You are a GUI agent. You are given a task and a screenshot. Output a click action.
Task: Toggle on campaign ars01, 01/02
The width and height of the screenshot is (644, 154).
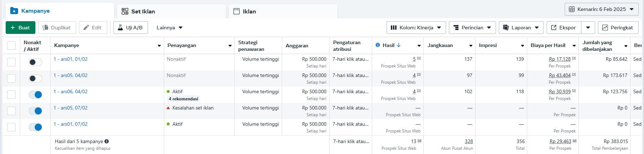point(35,62)
